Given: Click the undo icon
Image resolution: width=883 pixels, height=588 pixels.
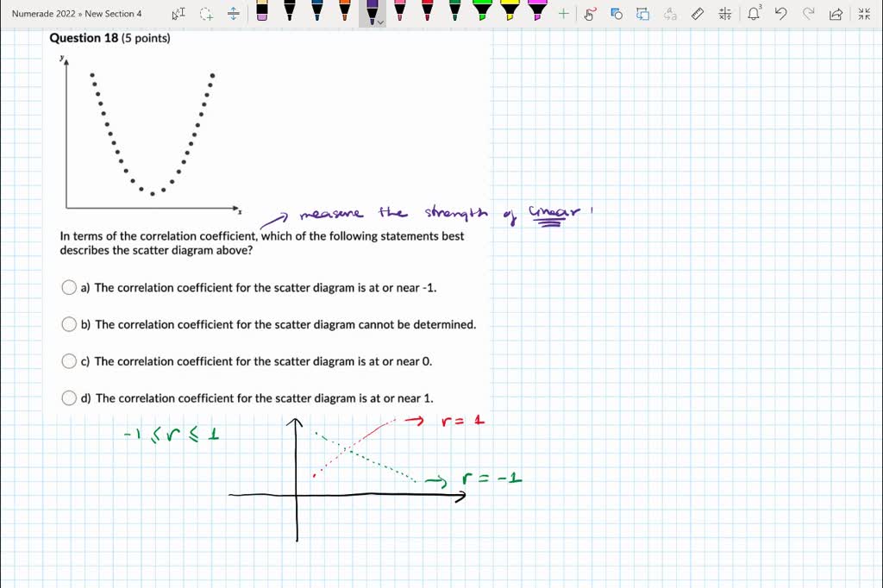Looking at the screenshot, I should tap(780, 14).
